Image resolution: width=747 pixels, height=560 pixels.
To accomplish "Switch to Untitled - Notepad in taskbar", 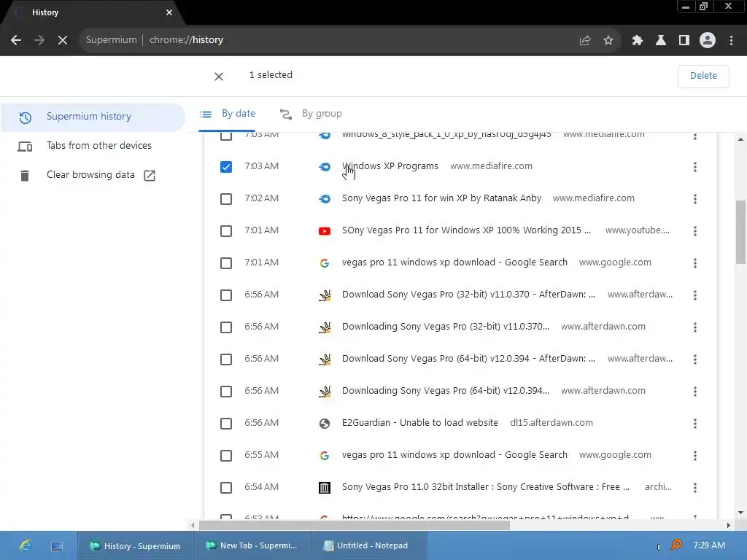I will [x=368, y=545].
